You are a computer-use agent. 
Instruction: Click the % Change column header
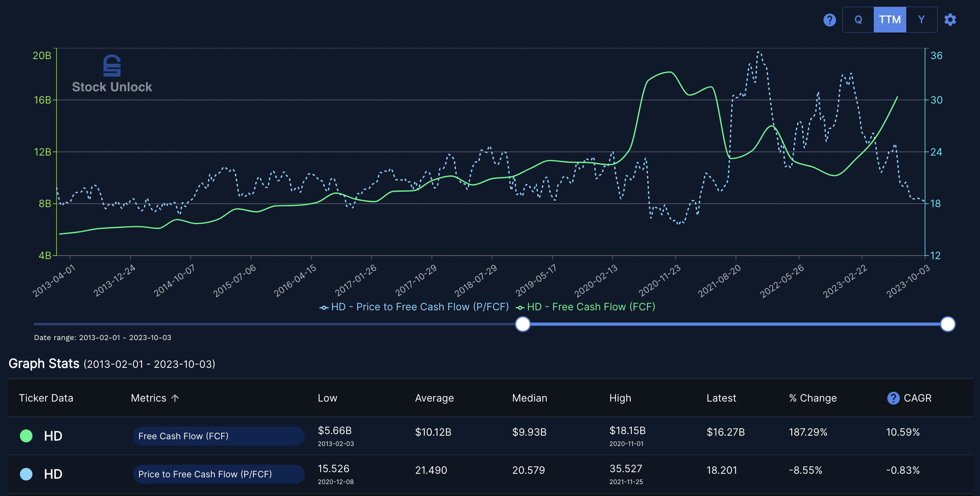click(813, 398)
